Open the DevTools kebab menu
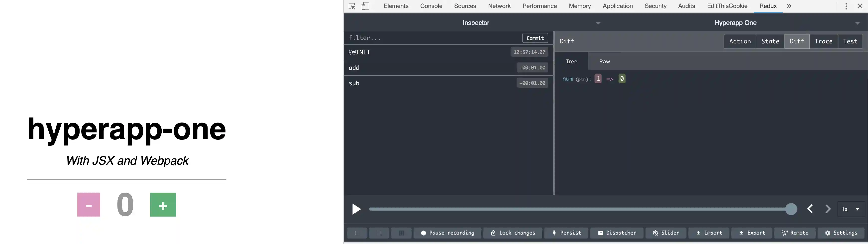Image resolution: width=868 pixels, height=244 pixels. 846,6
